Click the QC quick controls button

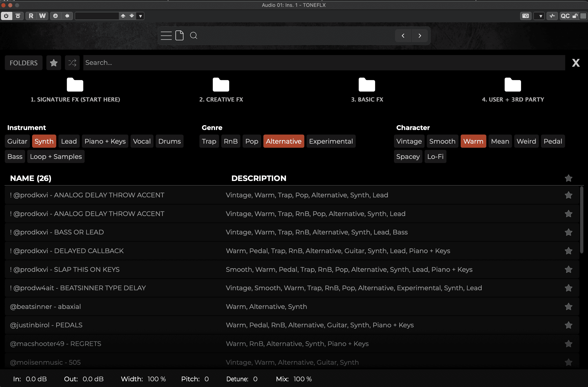(x=565, y=16)
